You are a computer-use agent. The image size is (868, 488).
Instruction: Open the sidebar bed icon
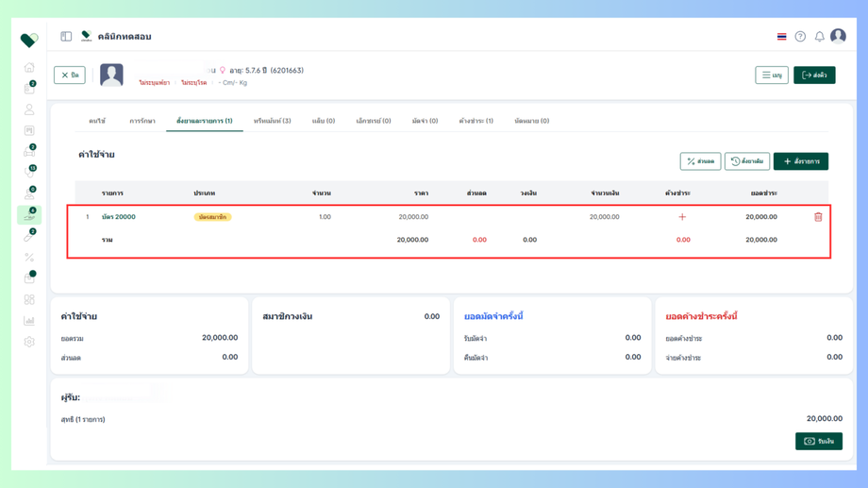[x=29, y=152]
